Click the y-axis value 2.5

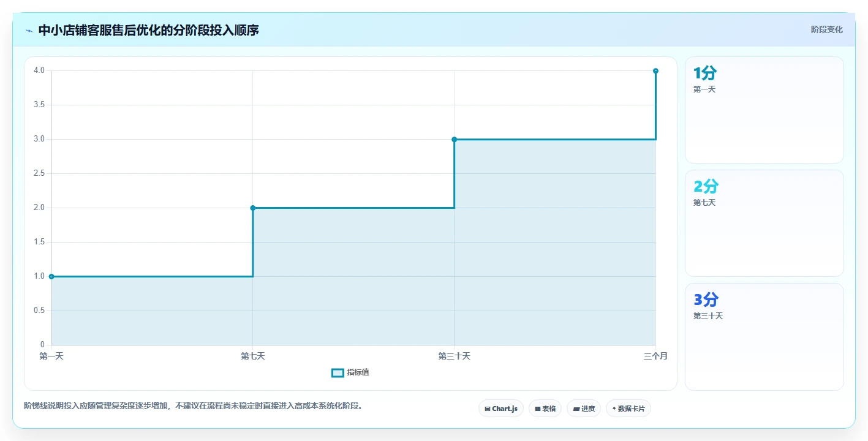coord(39,173)
